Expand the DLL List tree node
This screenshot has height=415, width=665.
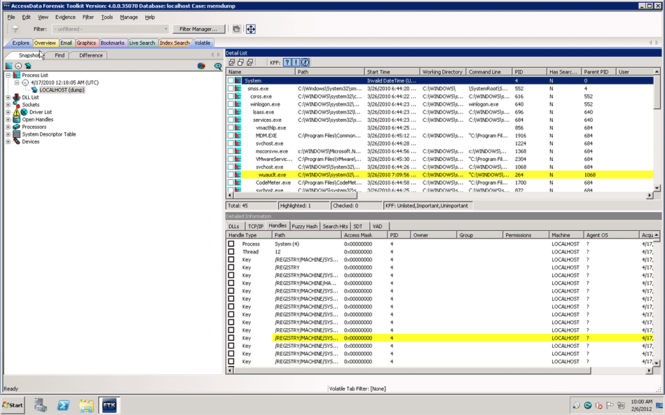(8, 97)
